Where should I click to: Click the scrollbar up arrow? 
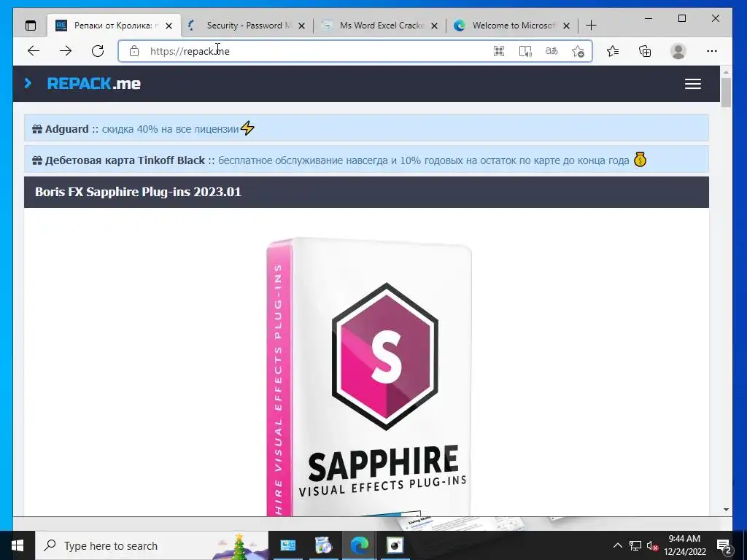coord(726,73)
